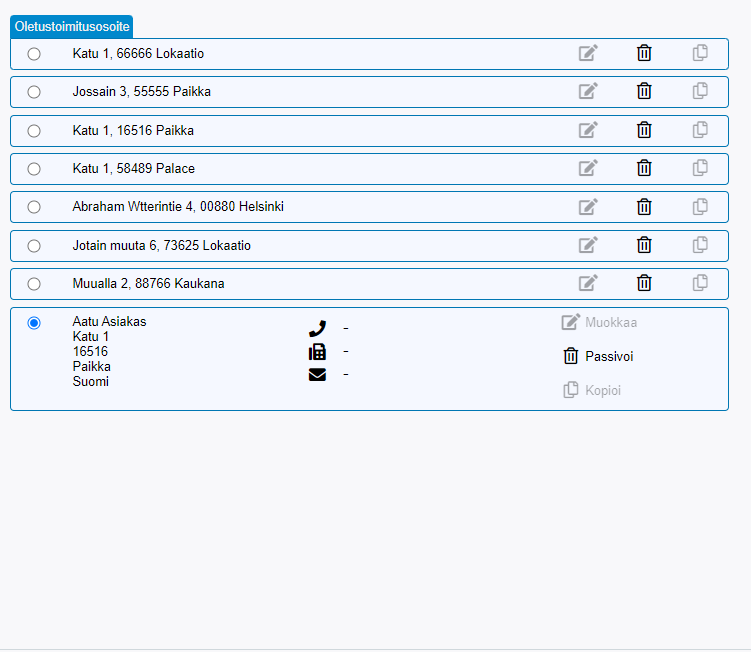Copy the Jotain muuta 6 address
The image size is (751, 652).
click(x=700, y=244)
